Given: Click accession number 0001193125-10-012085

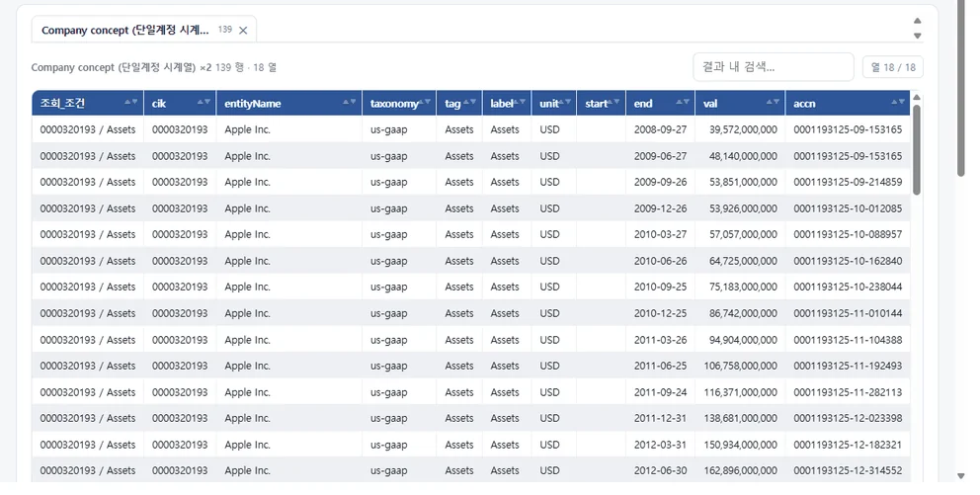Looking at the screenshot, I should [848, 208].
